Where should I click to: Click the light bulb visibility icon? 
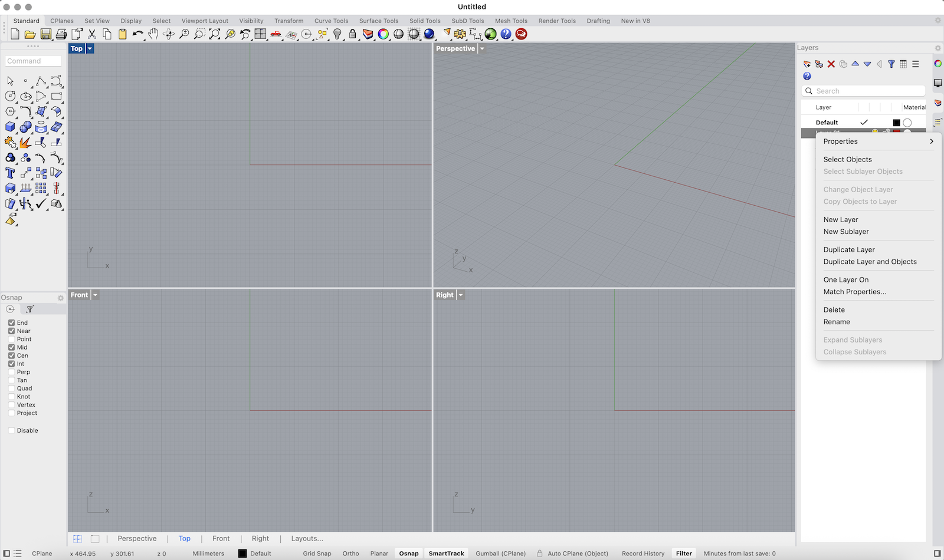337,34
